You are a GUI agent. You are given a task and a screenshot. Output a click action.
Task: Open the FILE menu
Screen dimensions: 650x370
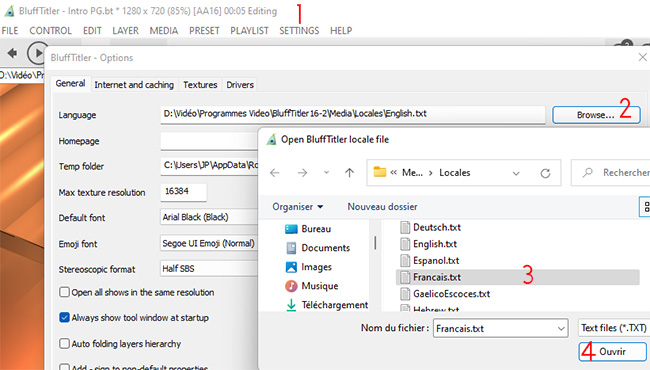(10, 31)
